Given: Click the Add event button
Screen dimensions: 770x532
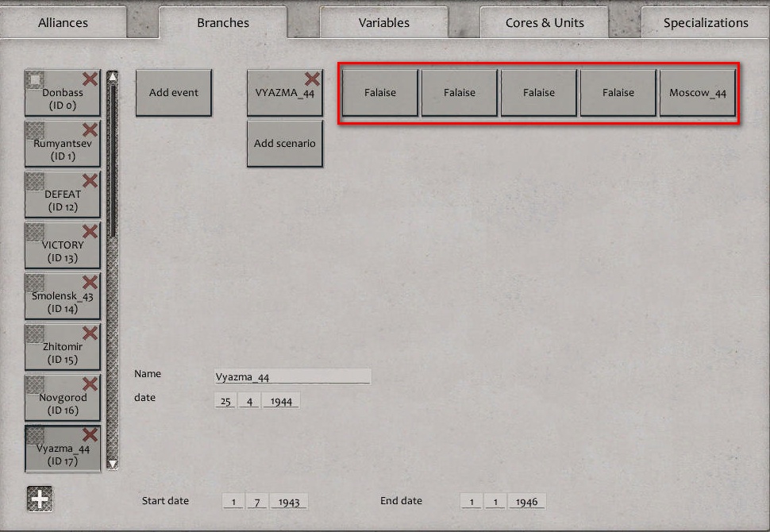Looking at the screenshot, I should (174, 92).
